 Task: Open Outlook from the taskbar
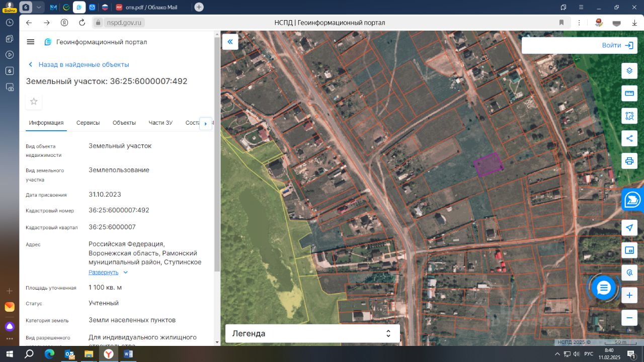point(69,354)
